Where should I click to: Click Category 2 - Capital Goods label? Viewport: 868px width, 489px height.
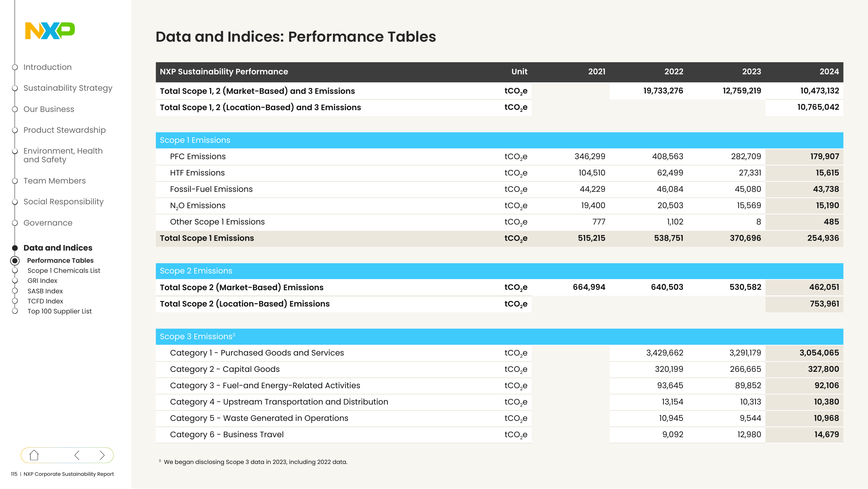[225, 369]
